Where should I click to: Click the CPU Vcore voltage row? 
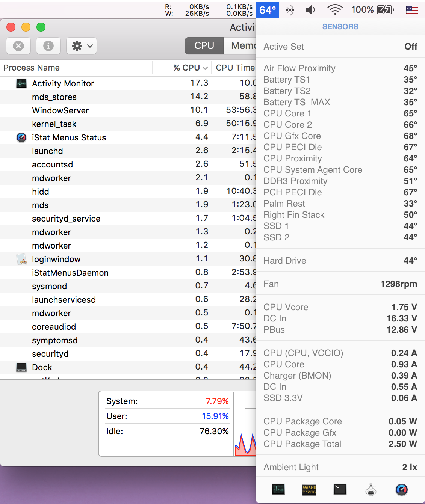[340, 307]
